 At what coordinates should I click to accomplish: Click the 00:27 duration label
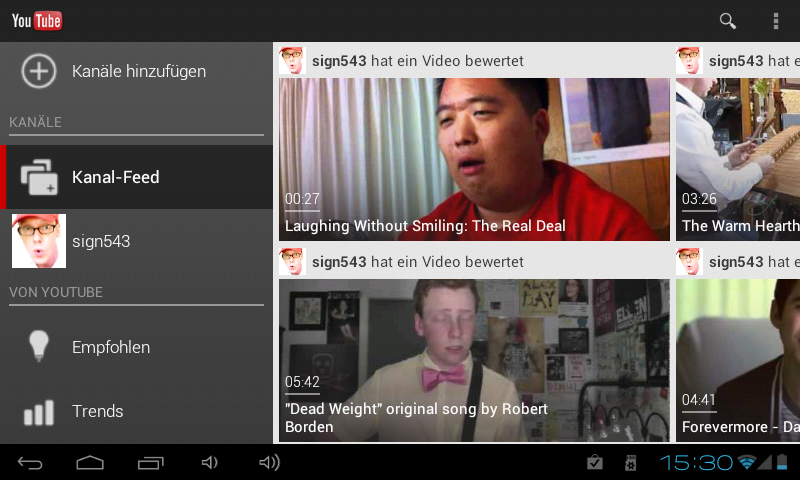click(x=302, y=199)
